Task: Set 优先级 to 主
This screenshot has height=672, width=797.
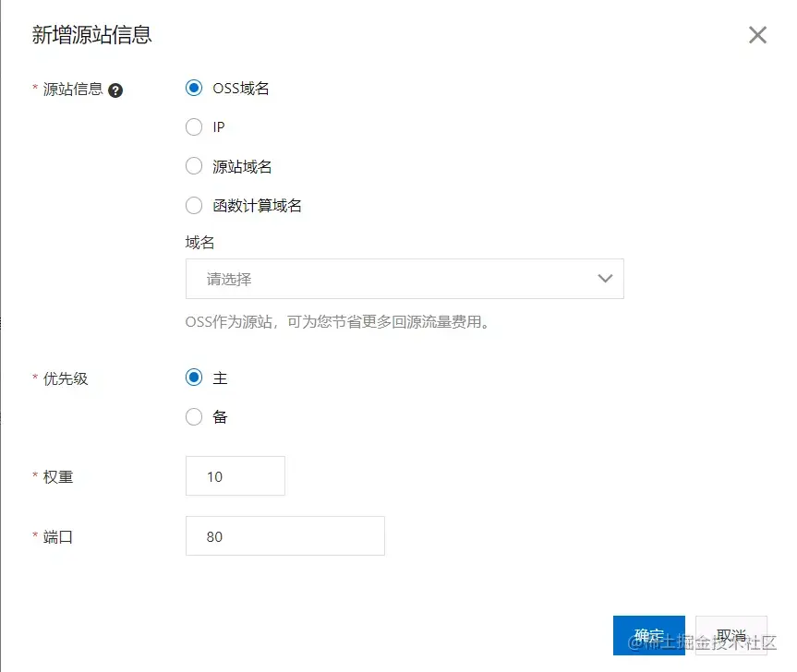Action: pyautogui.click(x=194, y=377)
